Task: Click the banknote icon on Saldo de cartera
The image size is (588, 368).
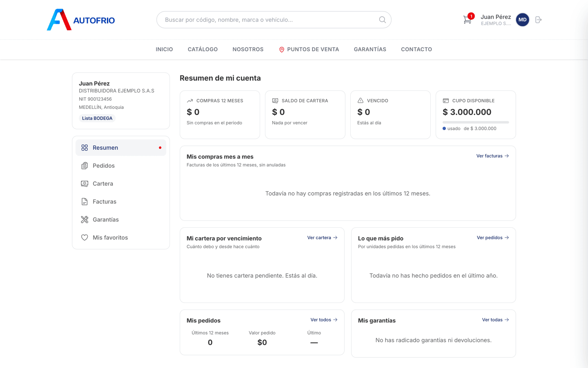Action: [x=275, y=101]
